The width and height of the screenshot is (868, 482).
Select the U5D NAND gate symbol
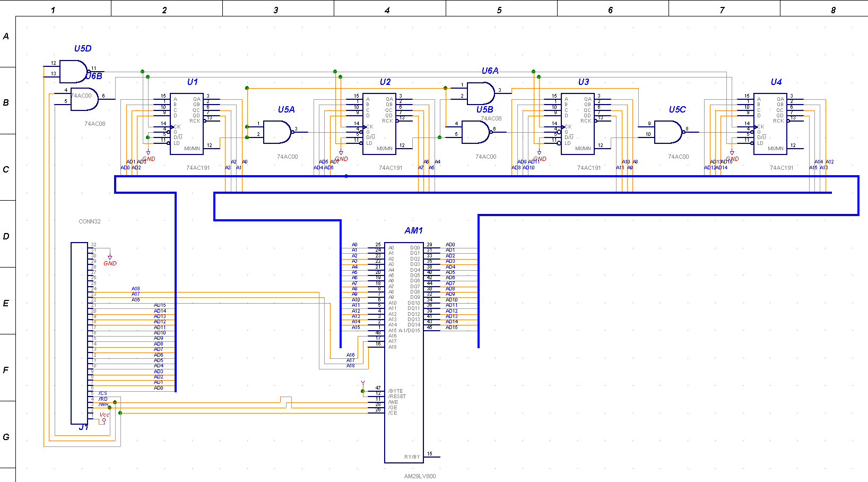point(73,71)
